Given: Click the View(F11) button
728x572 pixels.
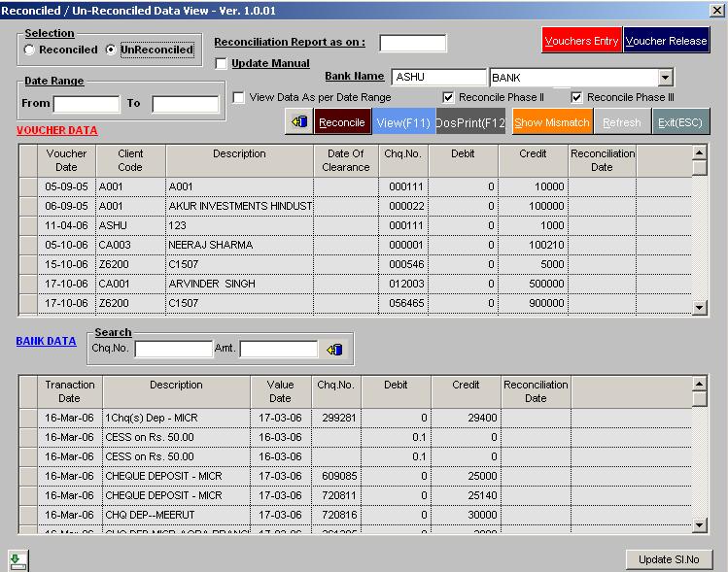Looking at the screenshot, I should (403, 122).
